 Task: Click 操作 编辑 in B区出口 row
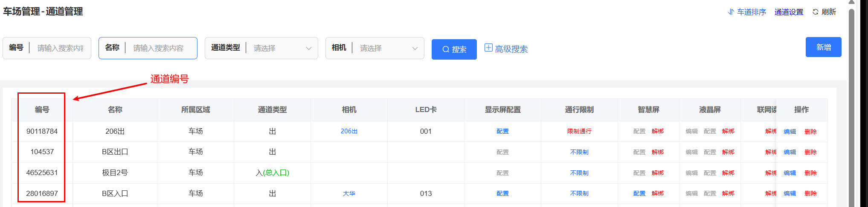click(790, 152)
